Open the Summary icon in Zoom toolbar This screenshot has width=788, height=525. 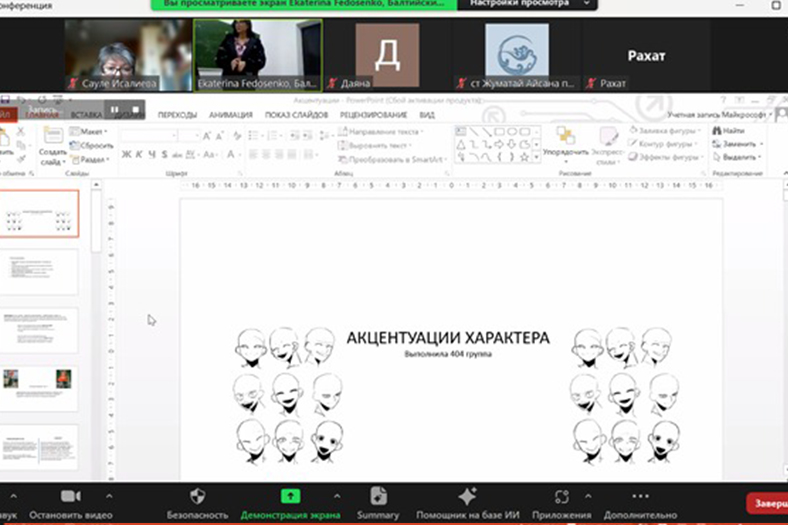378,497
